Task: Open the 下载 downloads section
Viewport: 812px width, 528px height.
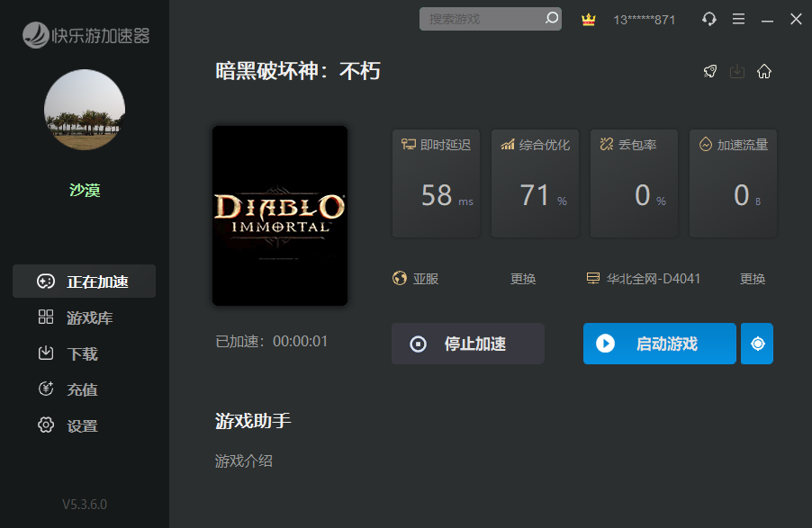Action: [84, 353]
